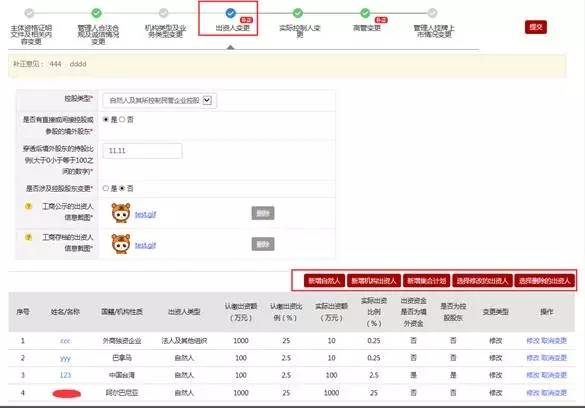Click the 出资人类型 column header
Screen dimensions: 585x408
coord(184,312)
